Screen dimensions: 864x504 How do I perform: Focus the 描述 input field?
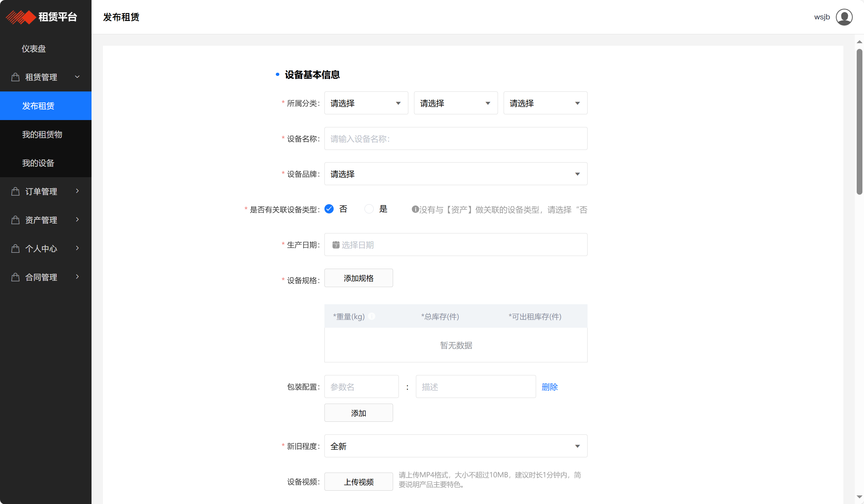pos(476,387)
